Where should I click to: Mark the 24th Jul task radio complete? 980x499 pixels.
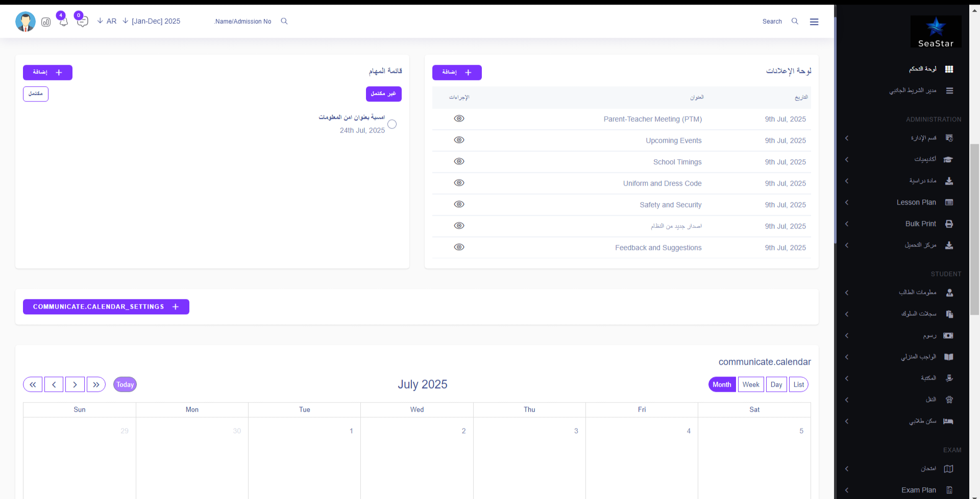(392, 124)
